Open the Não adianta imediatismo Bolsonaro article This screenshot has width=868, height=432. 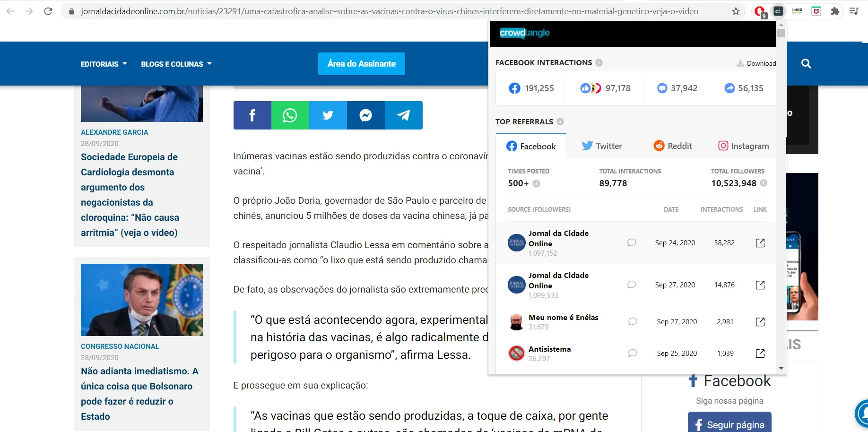(x=139, y=394)
